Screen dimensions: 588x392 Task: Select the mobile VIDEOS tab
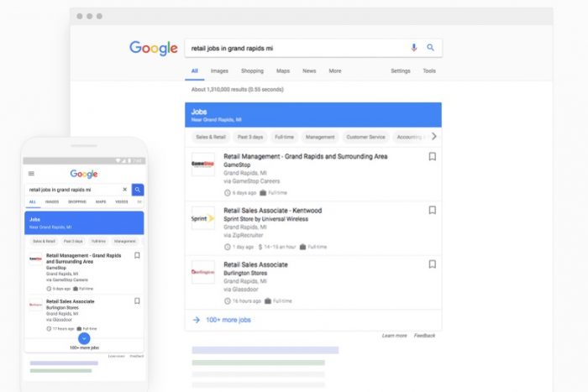tap(122, 201)
